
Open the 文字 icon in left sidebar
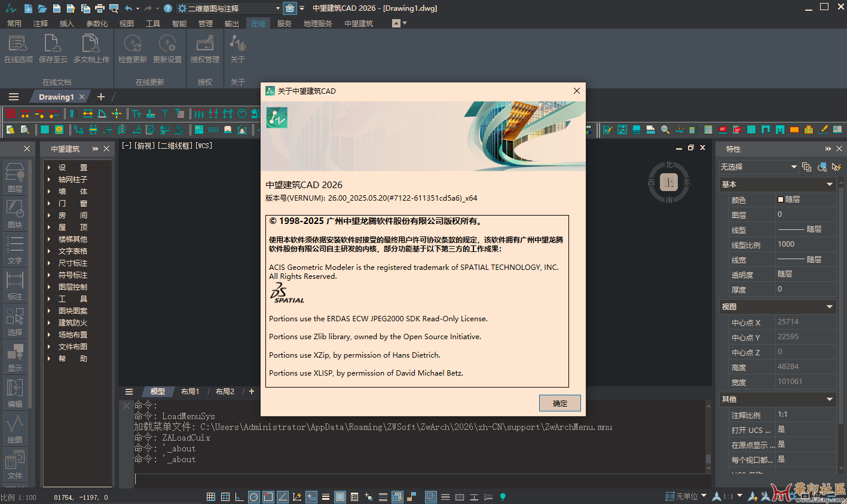pyautogui.click(x=15, y=250)
